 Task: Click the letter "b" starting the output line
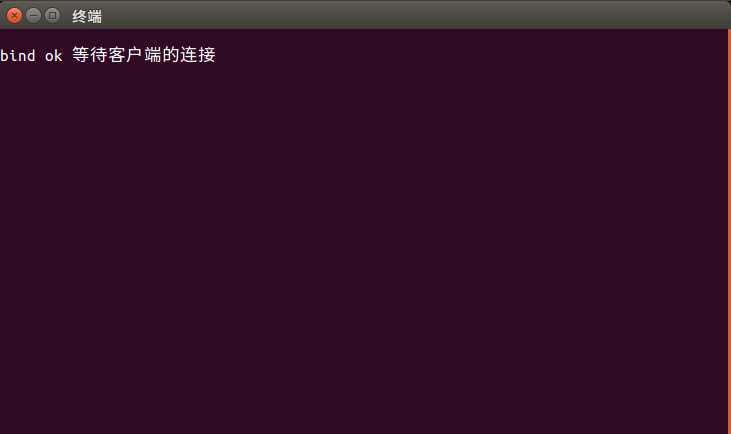click(x=4, y=55)
